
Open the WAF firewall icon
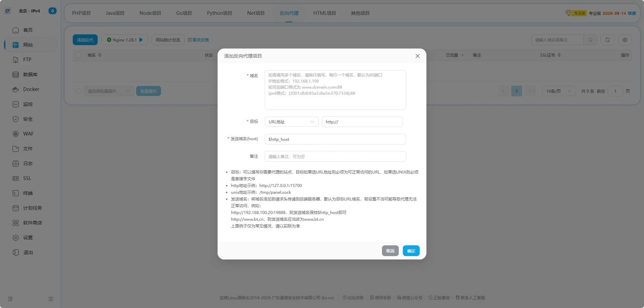click(x=15, y=134)
